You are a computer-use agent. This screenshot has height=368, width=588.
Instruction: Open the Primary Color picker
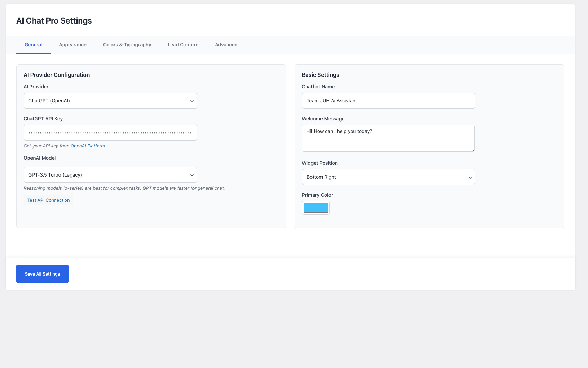click(x=316, y=207)
